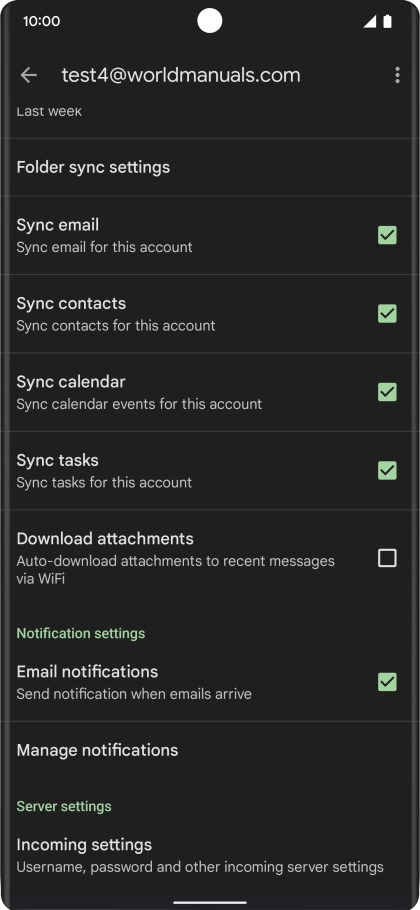Viewport: 420px width, 910px height.
Task: Turn off the Sync tasks checkbox
Action: pyautogui.click(x=388, y=470)
